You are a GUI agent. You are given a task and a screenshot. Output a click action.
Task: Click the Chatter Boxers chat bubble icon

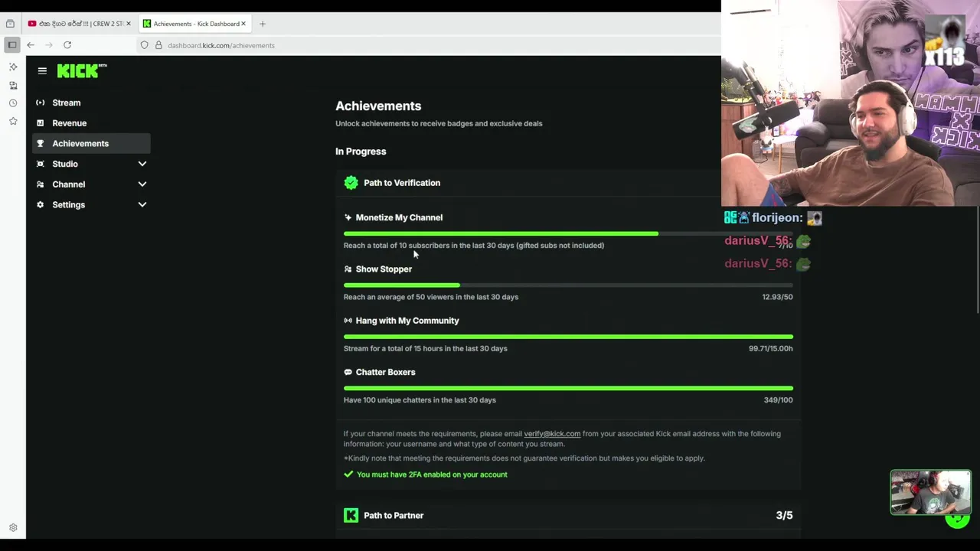[x=348, y=372]
